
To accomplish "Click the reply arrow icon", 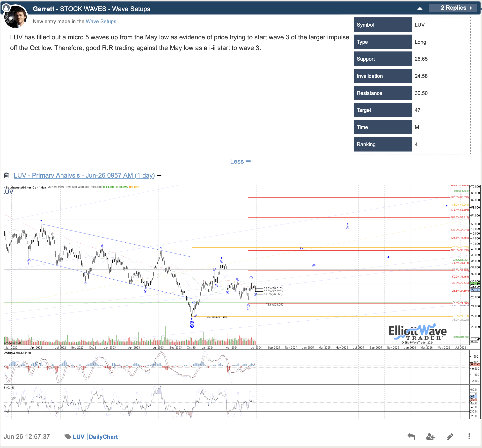I will (x=411, y=436).
